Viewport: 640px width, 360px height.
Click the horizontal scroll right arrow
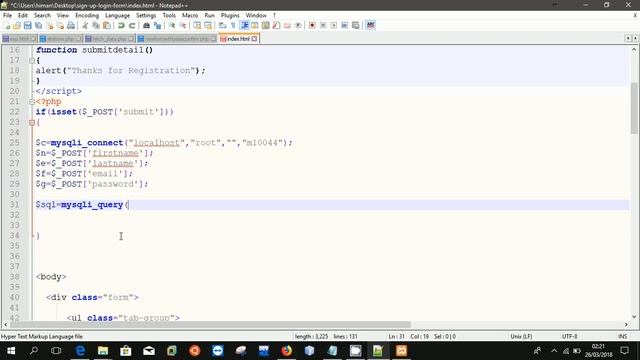coord(626,324)
